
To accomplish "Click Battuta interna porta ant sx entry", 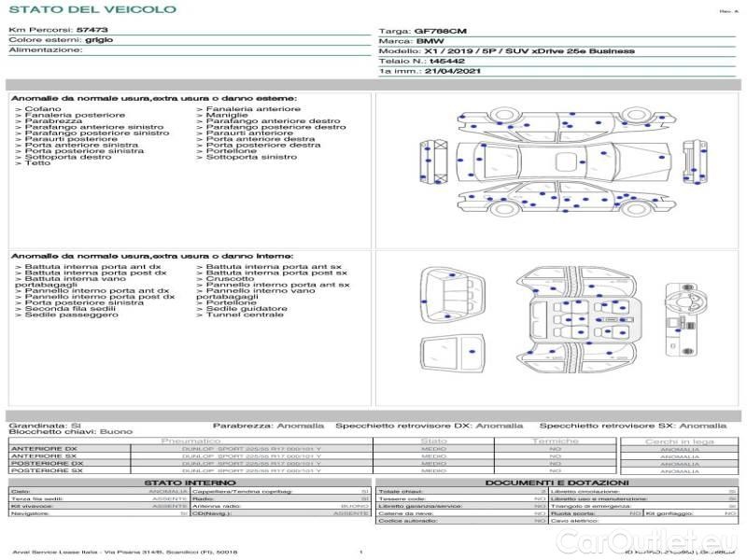I will tap(269, 267).
